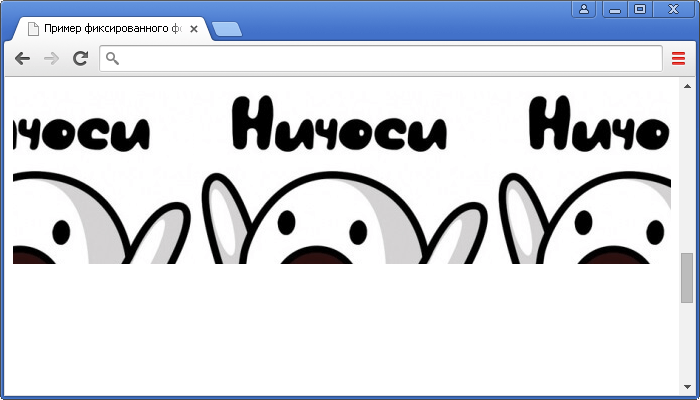Reload the current page

pos(80,58)
